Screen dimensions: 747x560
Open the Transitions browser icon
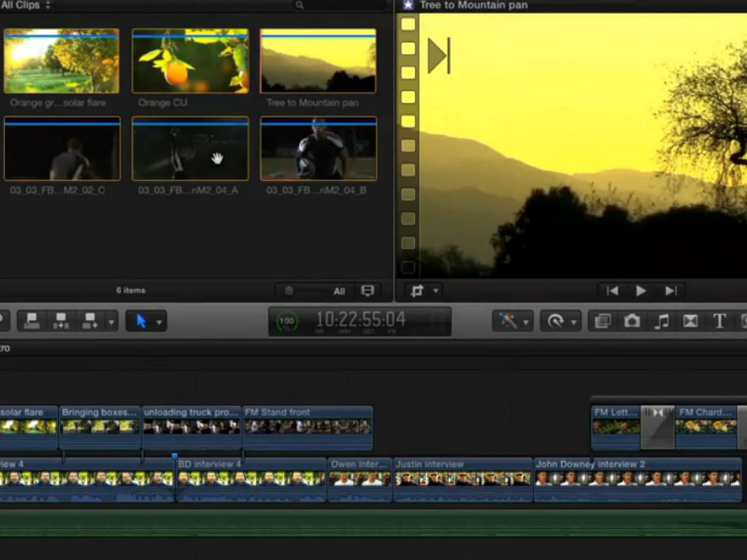point(690,321)
